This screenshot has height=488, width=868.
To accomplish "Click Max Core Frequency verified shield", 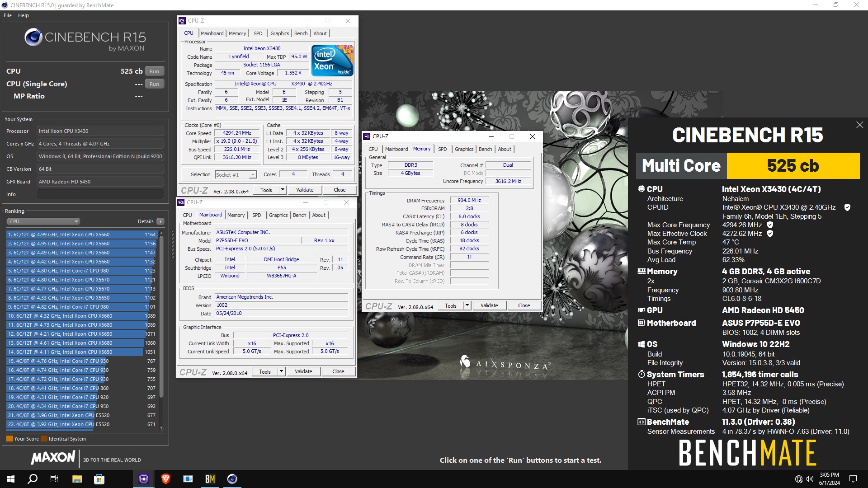I will point(770,225).
